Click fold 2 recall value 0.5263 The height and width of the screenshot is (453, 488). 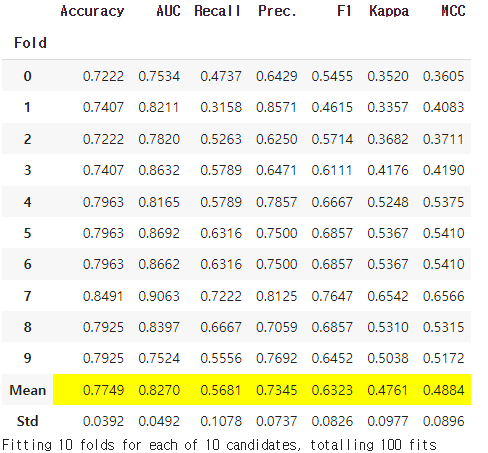pos(221,139)
